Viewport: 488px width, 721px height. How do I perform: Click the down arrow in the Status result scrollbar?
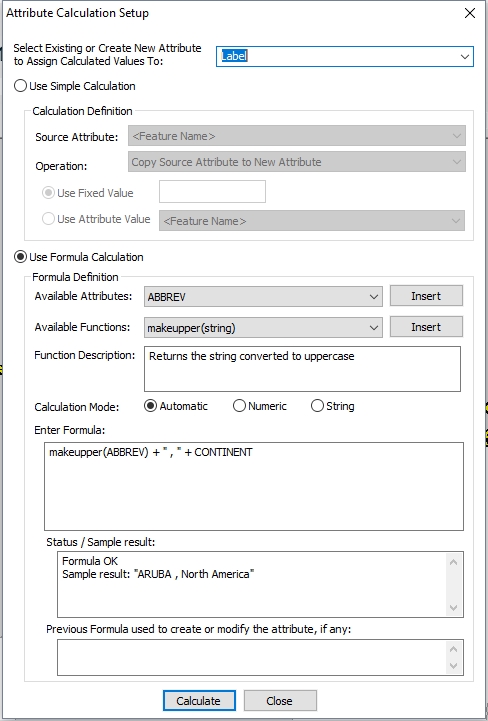point(454,607)
